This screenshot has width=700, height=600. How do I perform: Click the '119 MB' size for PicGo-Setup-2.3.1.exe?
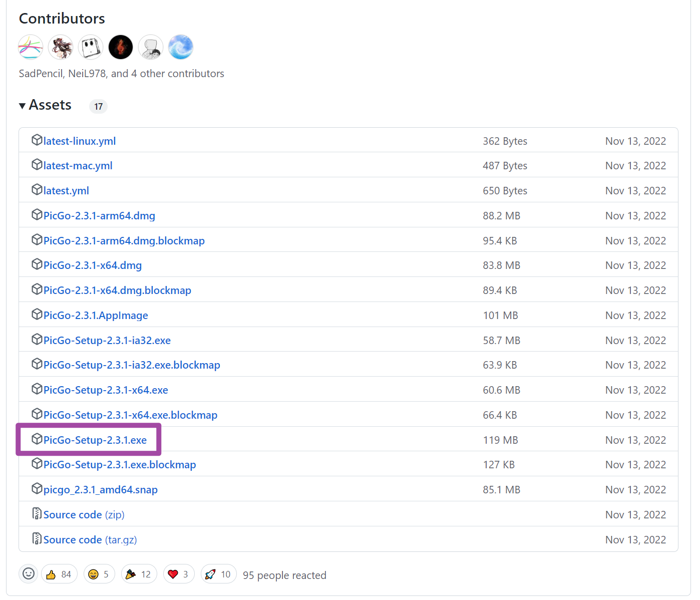click(x=500, y=440)
